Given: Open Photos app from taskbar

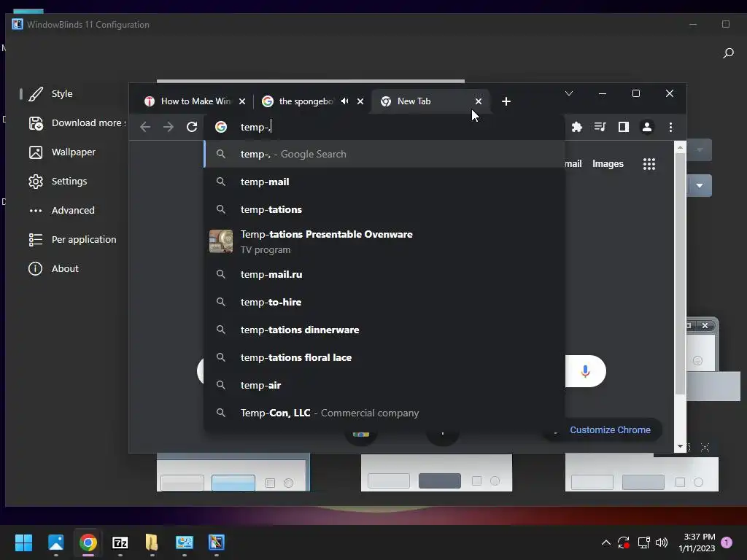Looking at the screenshot, I should [56, 542].
